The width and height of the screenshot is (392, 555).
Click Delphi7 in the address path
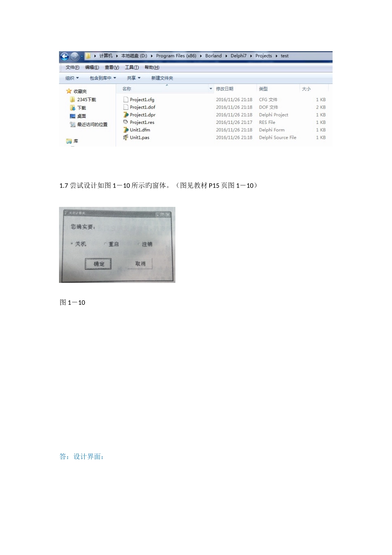239,56
